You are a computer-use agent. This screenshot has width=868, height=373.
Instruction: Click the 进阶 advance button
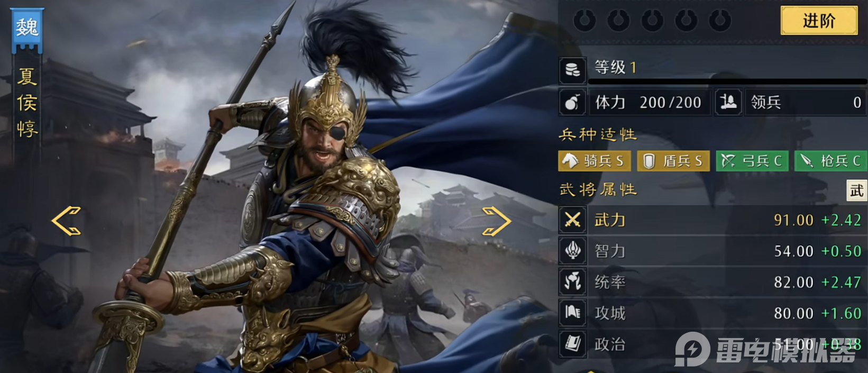pyautogui.click(x=819, y=21)
